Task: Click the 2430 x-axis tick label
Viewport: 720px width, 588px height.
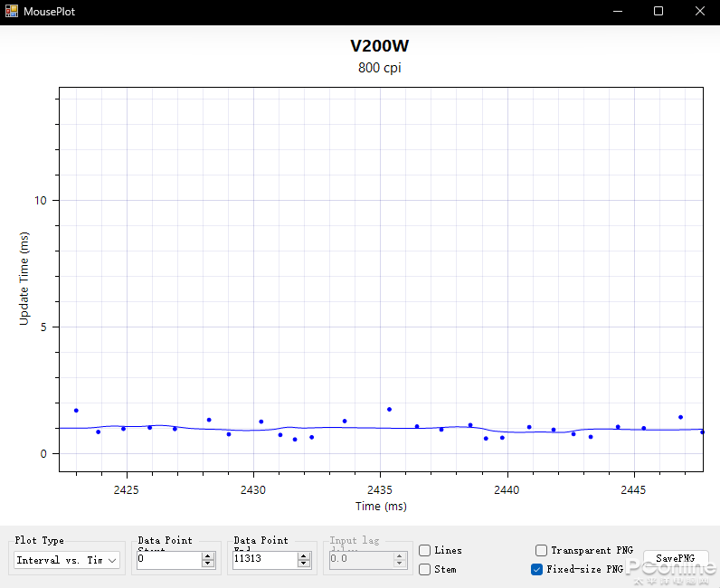Action: (x=253, y=489)
